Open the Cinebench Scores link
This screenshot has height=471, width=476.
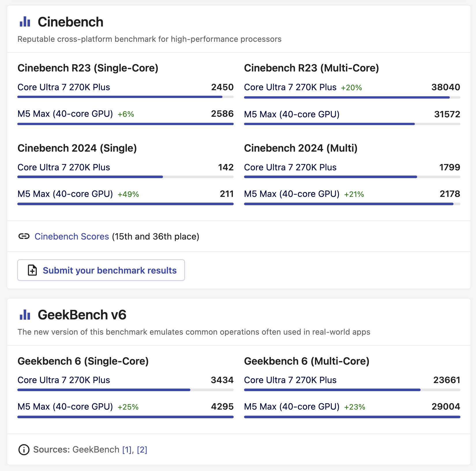click(x=71, y=236)
